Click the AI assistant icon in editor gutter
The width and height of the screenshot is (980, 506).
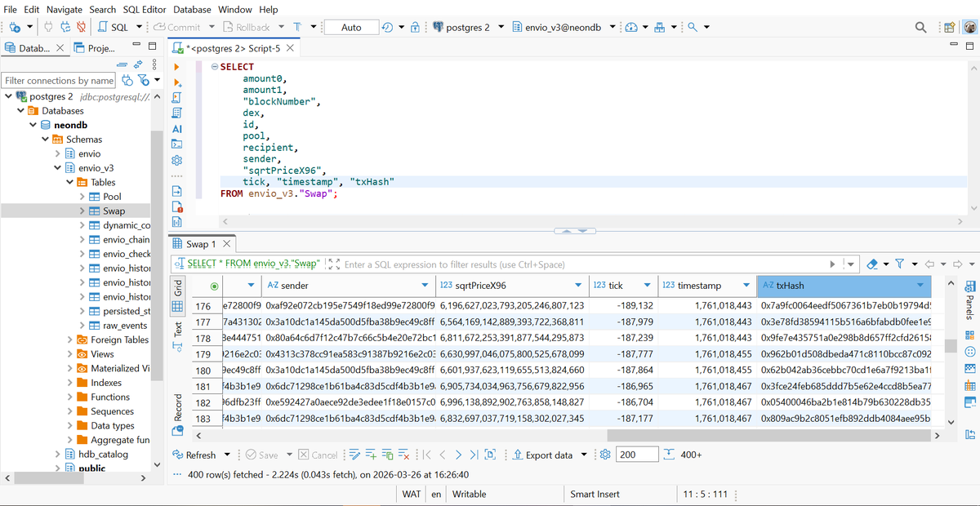[177, 129]
